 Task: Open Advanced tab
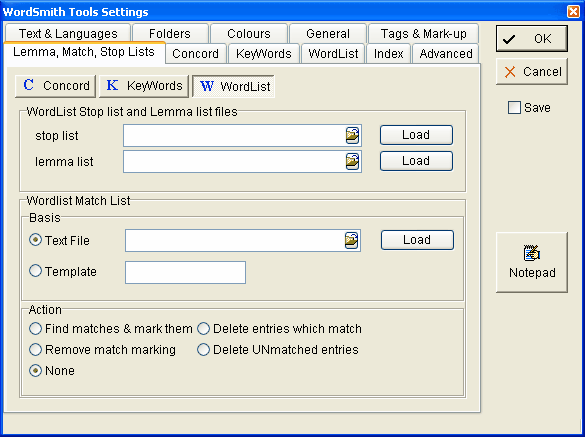[x=446, y=54]
